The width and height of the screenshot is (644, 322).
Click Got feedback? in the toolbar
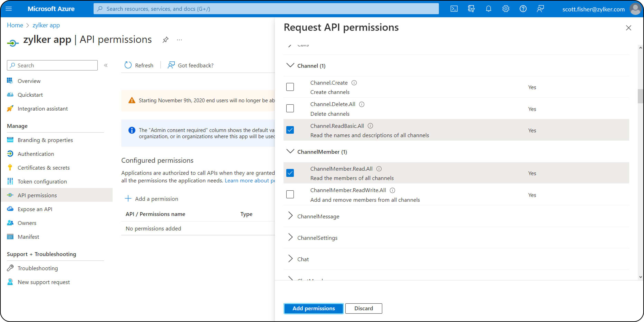tap(190, 65)
